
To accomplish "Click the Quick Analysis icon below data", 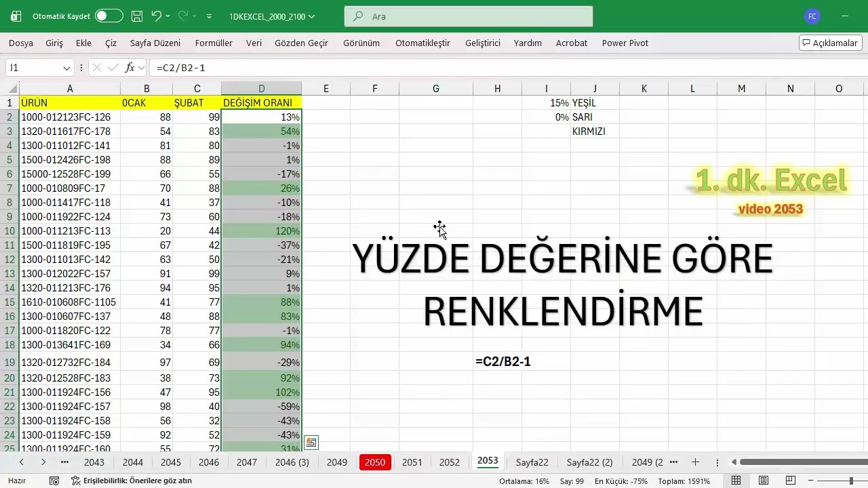I will pyautogui.click(x=311, y=443).
